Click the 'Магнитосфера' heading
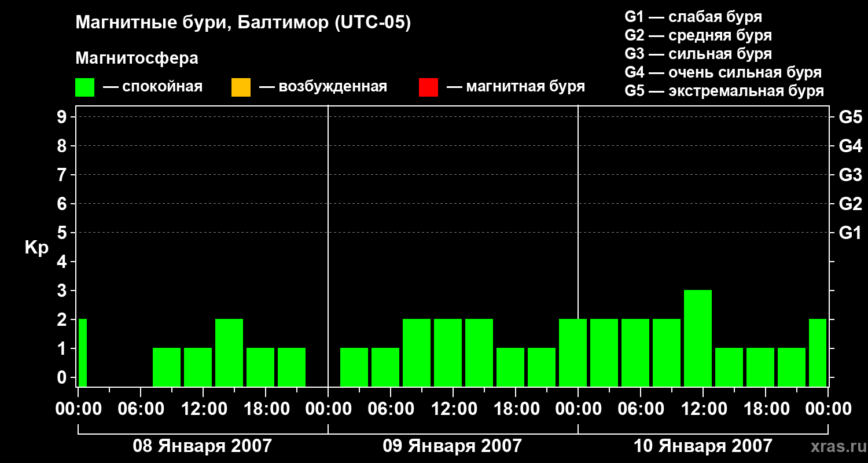The height and width of the screenshot is (463, 868). (137, 58)
